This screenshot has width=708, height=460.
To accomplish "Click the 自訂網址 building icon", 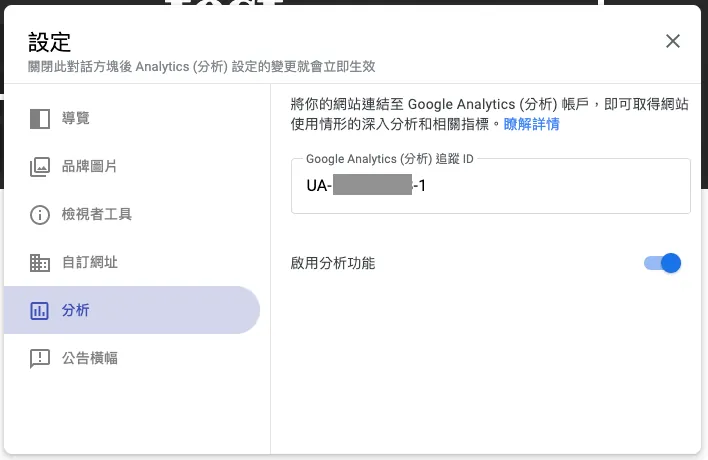I will point(40,262).
